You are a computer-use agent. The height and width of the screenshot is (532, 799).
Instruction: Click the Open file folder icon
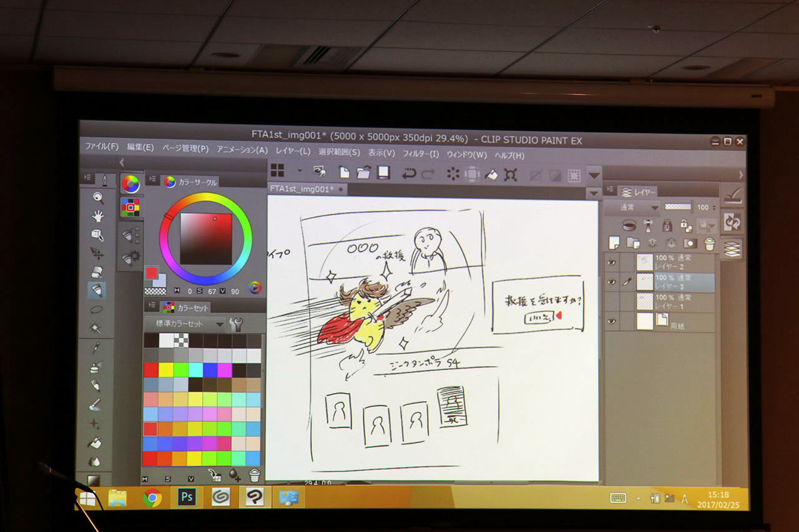[364, 172]
